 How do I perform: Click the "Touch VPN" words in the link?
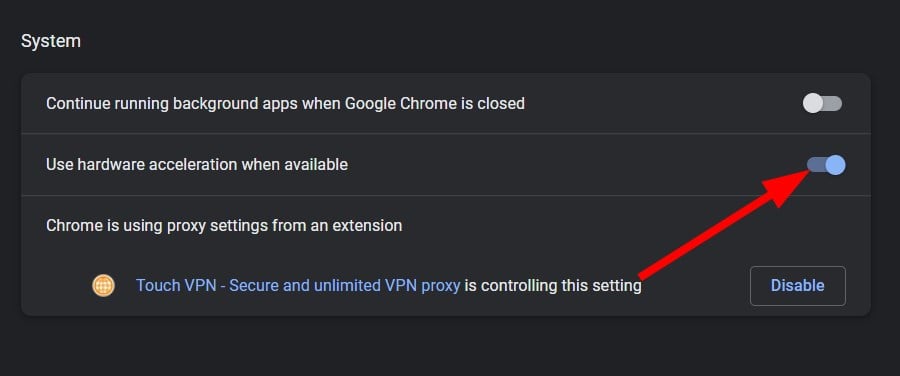coord(175,285)
